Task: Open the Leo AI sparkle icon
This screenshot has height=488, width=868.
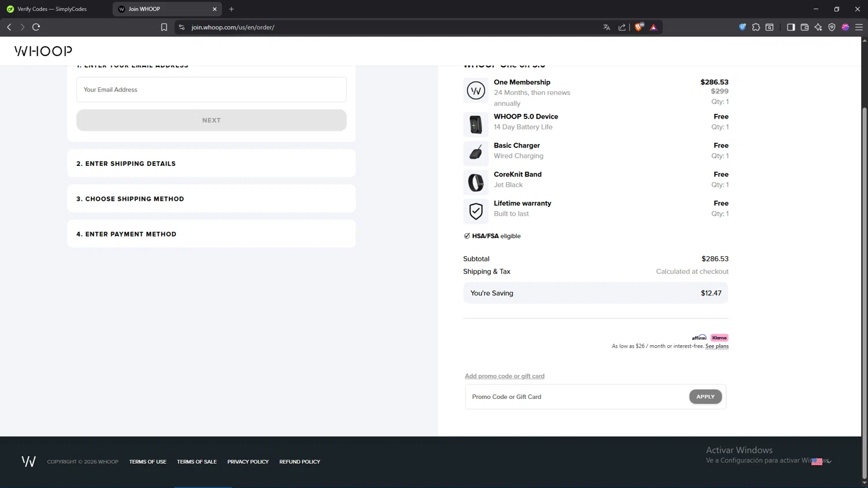Action: tap(818, 27)
